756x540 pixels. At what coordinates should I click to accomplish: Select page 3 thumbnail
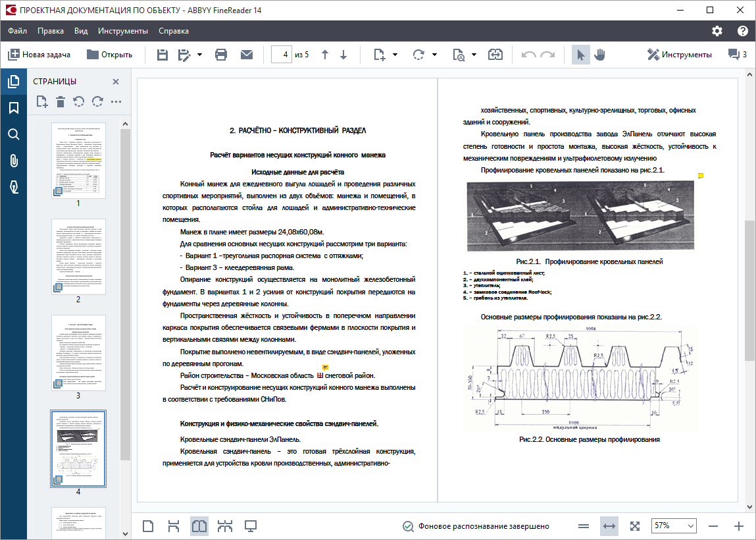tap(78, 353)
